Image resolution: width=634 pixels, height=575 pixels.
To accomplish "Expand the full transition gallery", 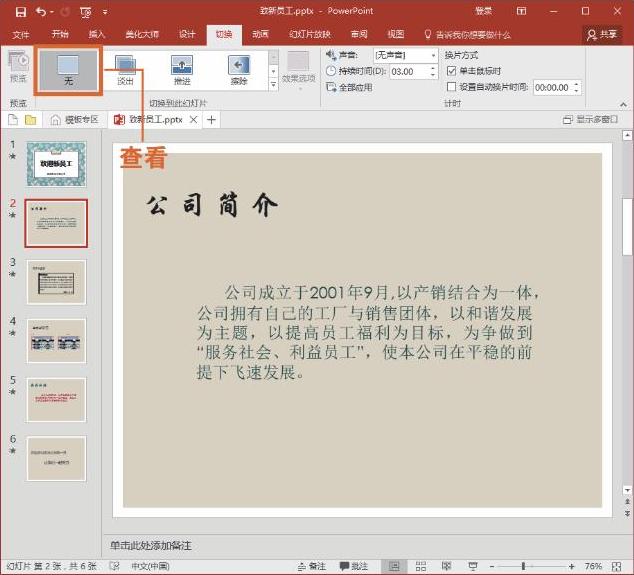I will pyautogui.click(x=273, y=85).
